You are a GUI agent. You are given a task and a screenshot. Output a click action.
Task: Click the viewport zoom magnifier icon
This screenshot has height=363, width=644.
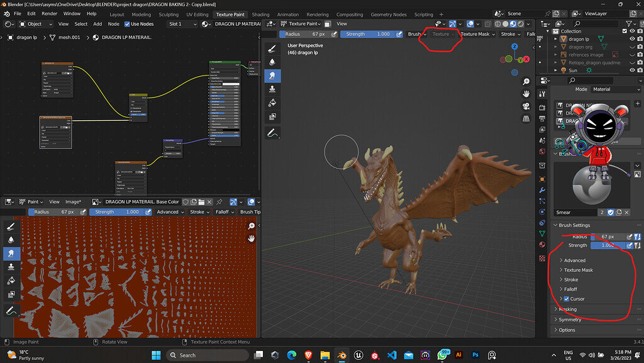coord(526,82)
